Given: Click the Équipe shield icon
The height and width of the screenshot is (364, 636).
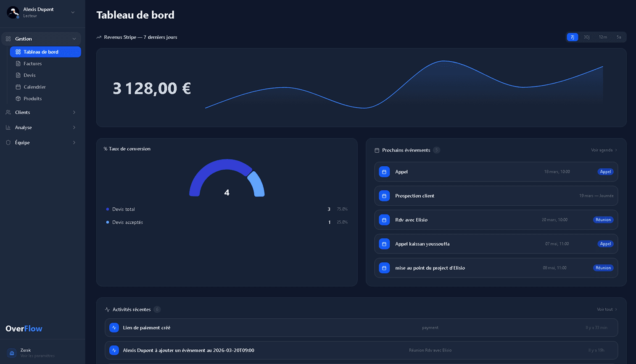Looking at the screenshot, I should [8, 142].
